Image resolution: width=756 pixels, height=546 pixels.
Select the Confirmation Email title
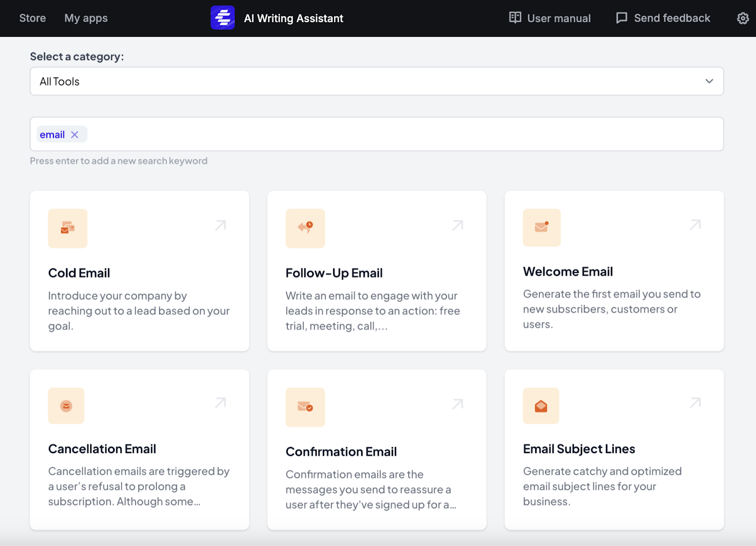click(x=341, y=452)
